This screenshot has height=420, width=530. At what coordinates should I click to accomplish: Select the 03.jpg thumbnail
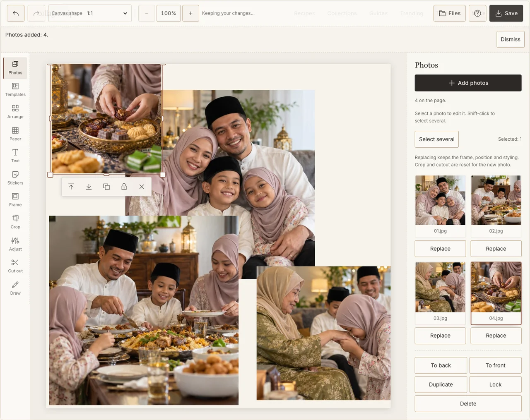(x=440, y=293)
